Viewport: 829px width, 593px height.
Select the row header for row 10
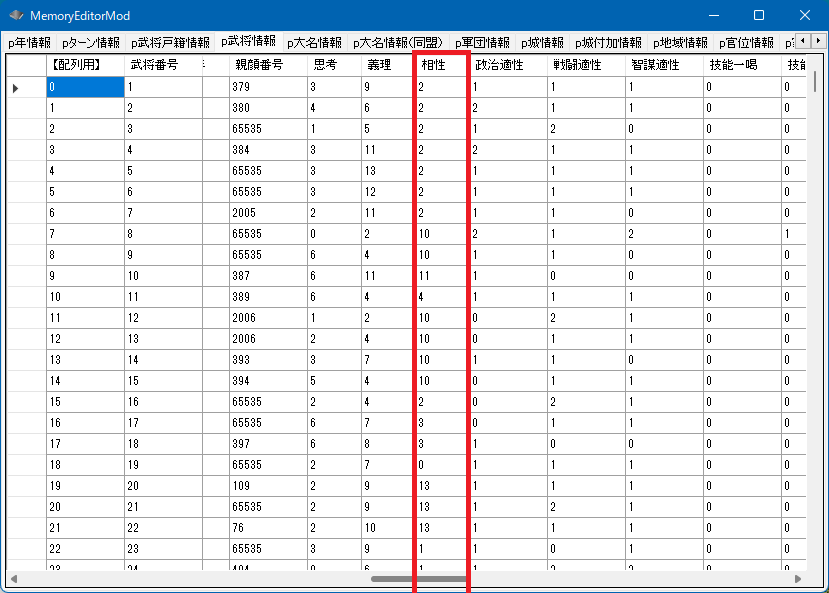point(26,297)
